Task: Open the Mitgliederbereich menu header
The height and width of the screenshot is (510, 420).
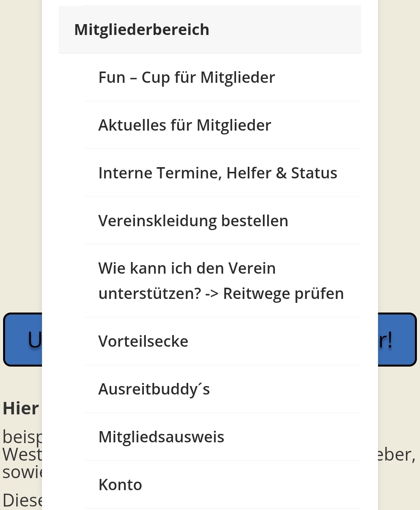Action: [210, 30]
